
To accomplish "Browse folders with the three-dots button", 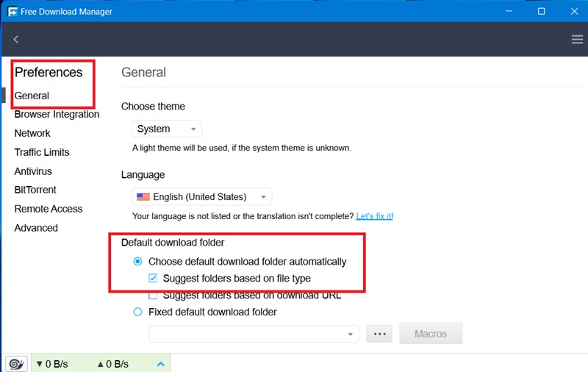I will (379, 334).
